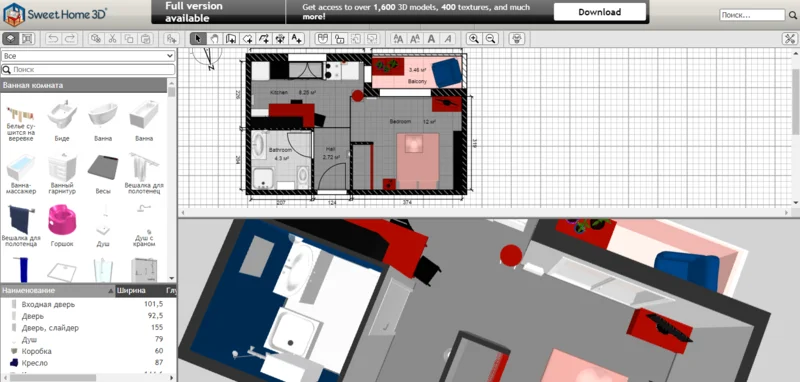Select the Биде catalog thumbnail
This screenshot has width=800, height=382.
[62, 120]
